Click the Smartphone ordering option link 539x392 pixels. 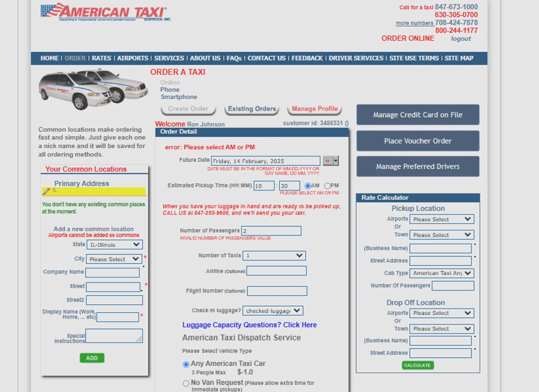tap(179, 97)
